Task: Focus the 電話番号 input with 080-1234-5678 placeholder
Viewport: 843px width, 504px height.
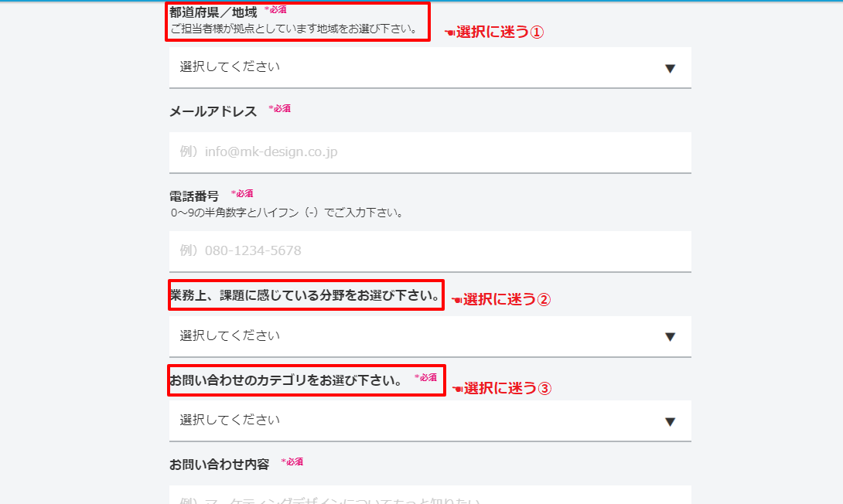Action: point(430,251)
